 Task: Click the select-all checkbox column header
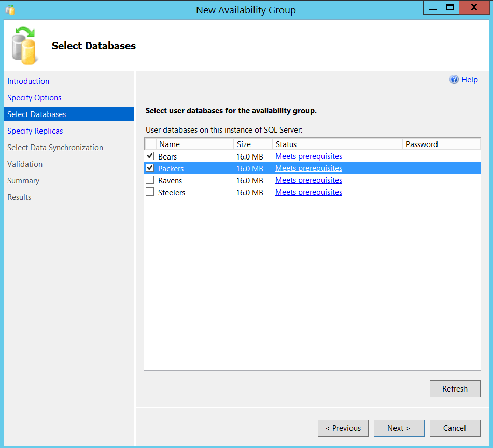(150, 144)
